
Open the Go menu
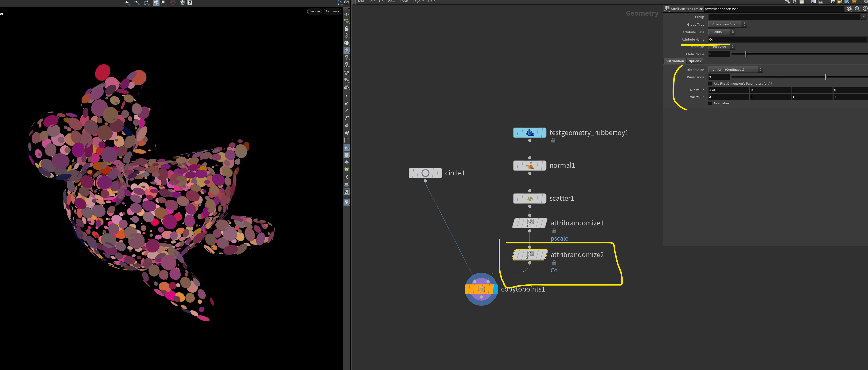click(x=381, y=2)
